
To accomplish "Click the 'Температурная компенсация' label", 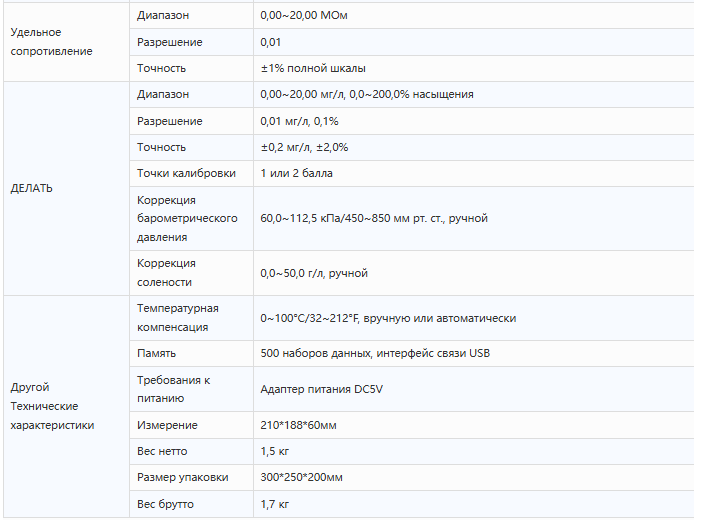I will [177, 318].
